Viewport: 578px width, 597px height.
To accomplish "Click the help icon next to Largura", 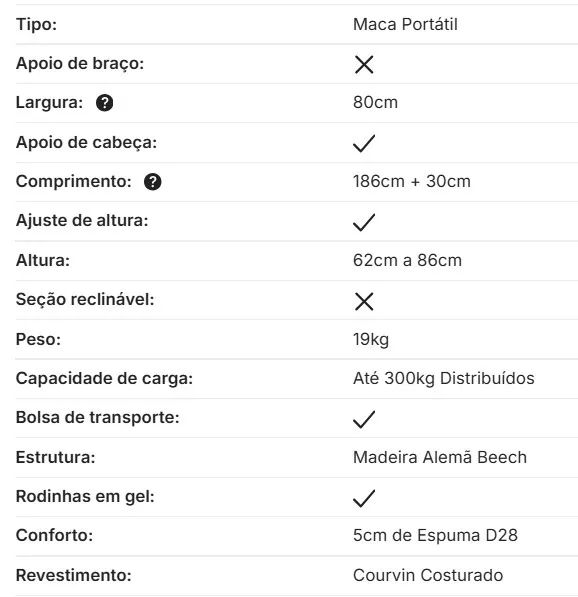I will (104, 103).
